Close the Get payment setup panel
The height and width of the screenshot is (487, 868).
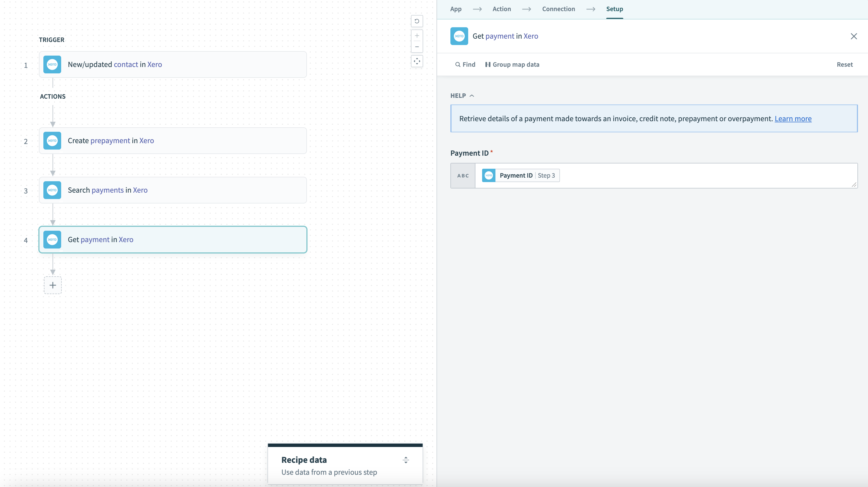pos(854,36)
